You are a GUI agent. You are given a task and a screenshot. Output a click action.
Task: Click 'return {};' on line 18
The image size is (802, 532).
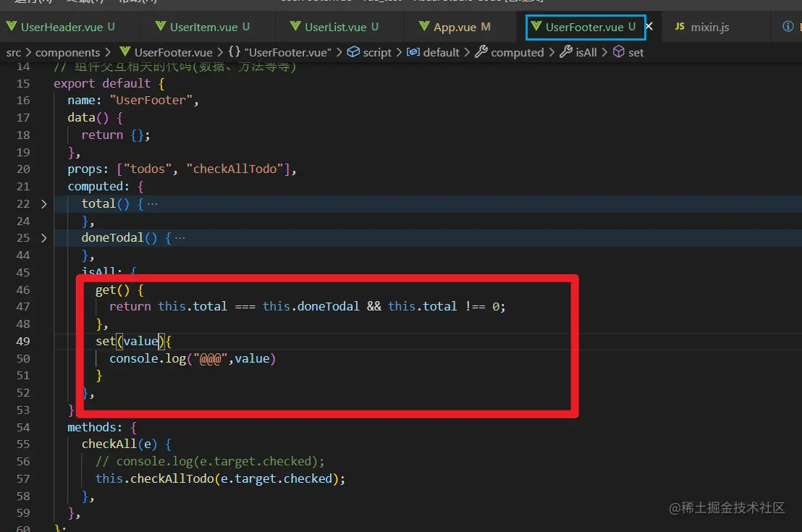tap(116, 135)
